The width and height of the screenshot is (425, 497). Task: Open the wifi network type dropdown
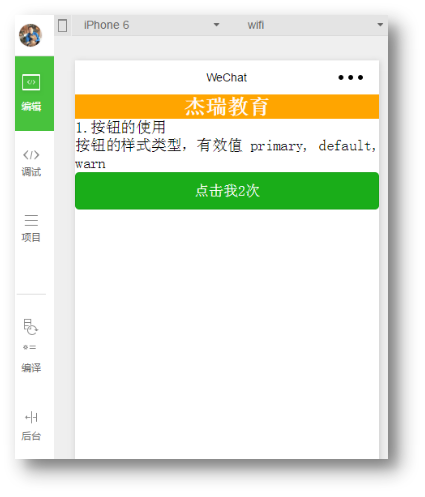[x=312, y=25]
